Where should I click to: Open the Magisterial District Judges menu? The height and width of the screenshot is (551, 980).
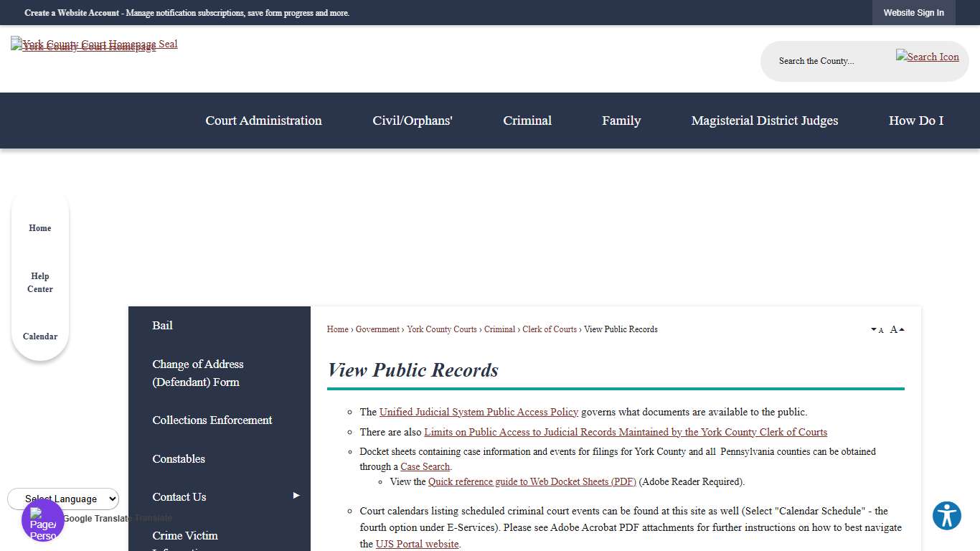(764, 121)
